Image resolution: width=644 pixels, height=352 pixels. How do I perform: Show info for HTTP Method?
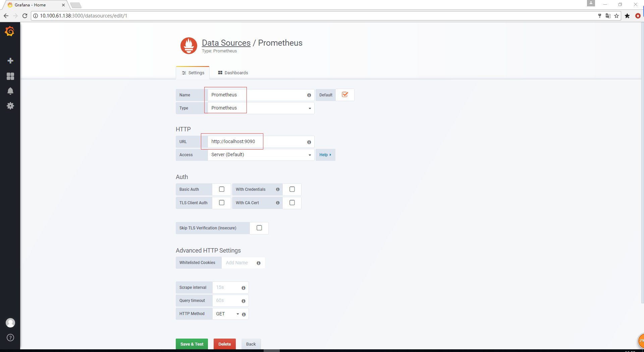coord(244,314)
